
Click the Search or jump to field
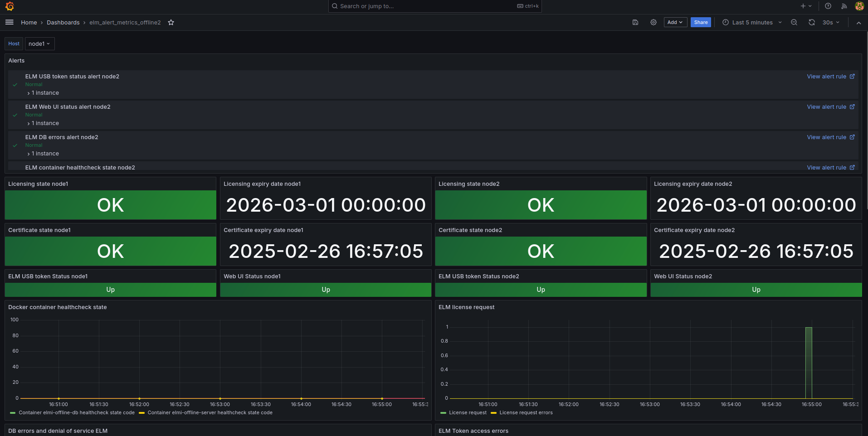[426, 6]
